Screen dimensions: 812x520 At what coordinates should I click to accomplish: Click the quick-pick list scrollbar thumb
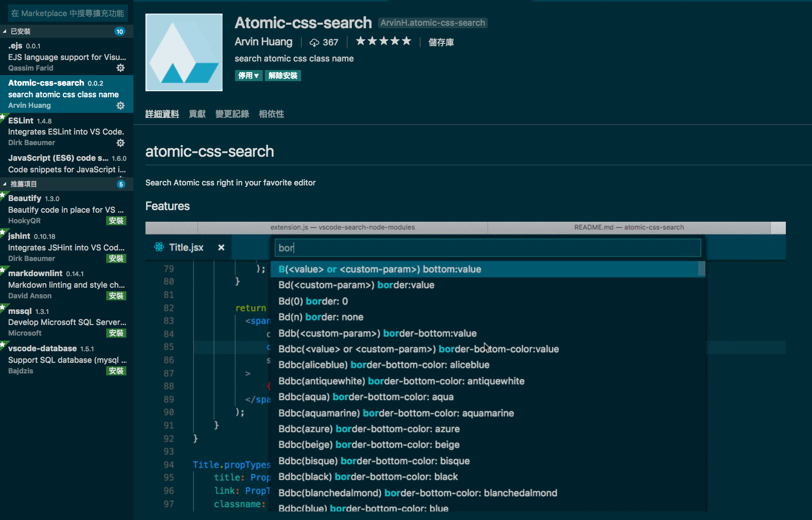click(x=702, y=269)
